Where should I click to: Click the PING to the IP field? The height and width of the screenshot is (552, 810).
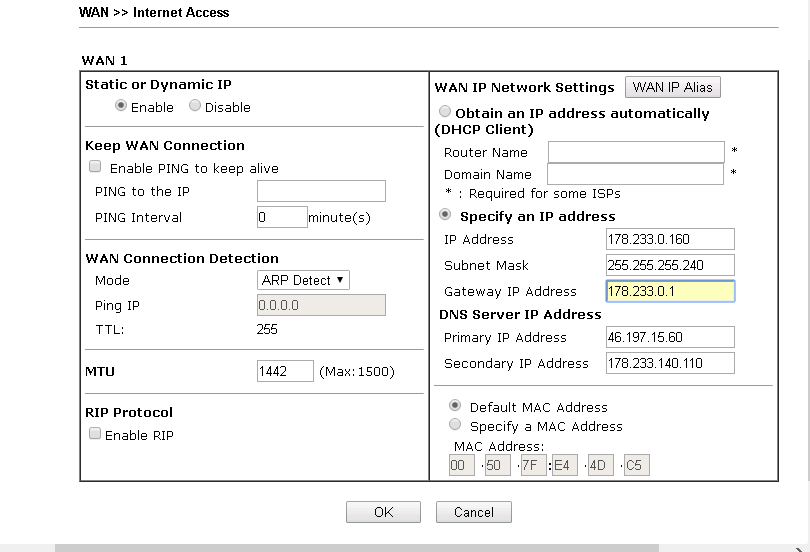321,191
